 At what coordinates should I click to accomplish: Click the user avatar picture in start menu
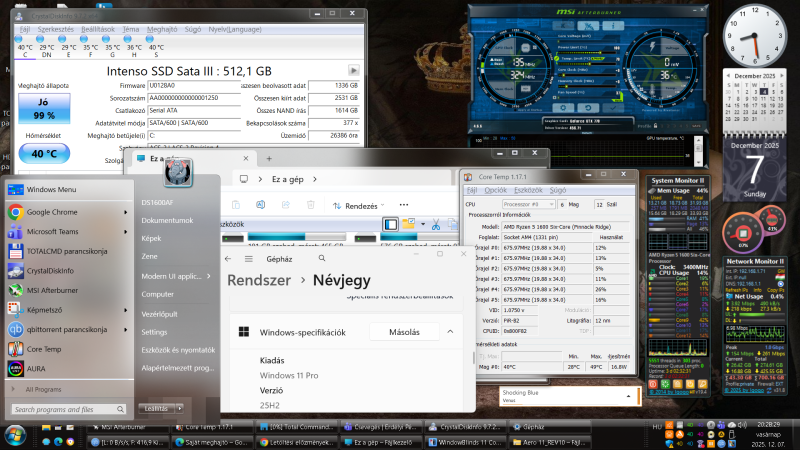click(178, 172)
